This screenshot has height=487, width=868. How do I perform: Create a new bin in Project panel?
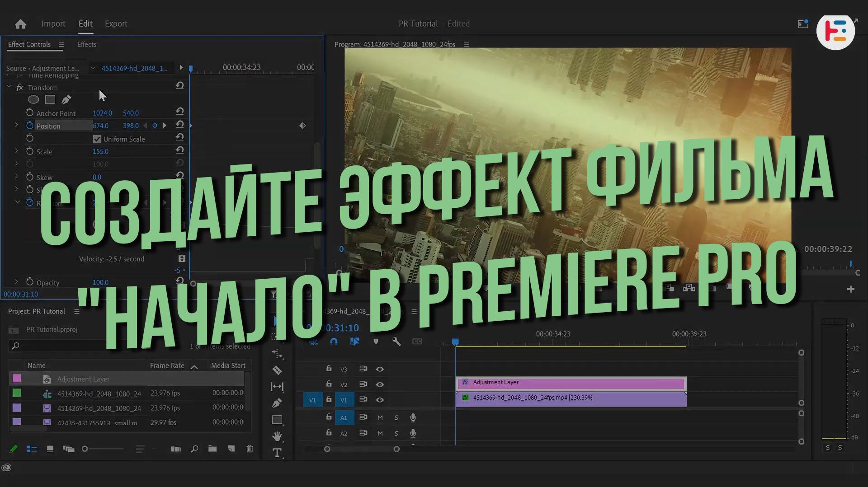pos(212,449)
